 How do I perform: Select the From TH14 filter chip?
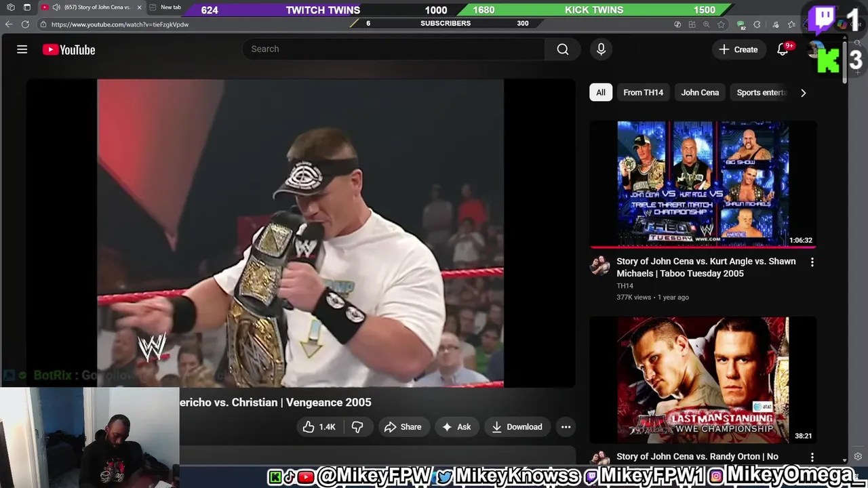643,92
